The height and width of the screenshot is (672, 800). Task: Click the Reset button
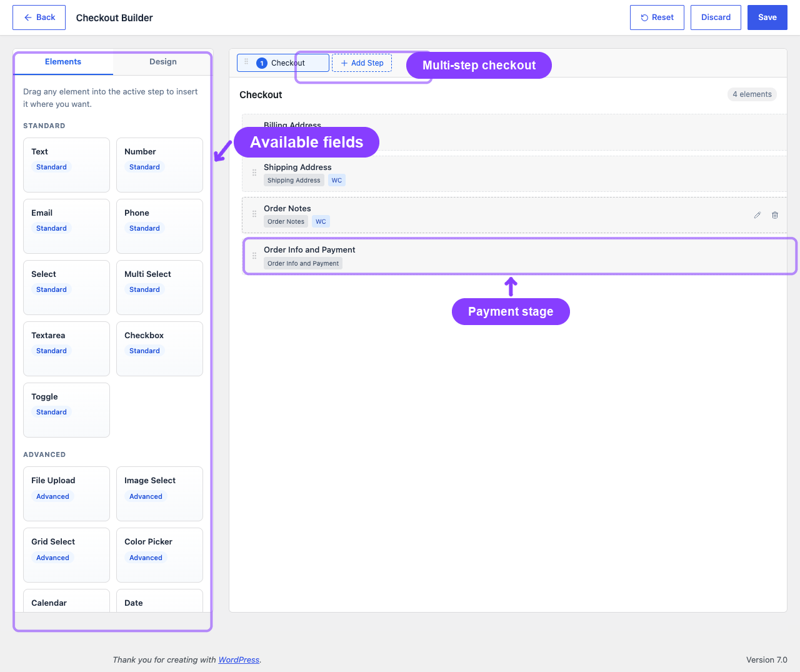coord(657,18)
